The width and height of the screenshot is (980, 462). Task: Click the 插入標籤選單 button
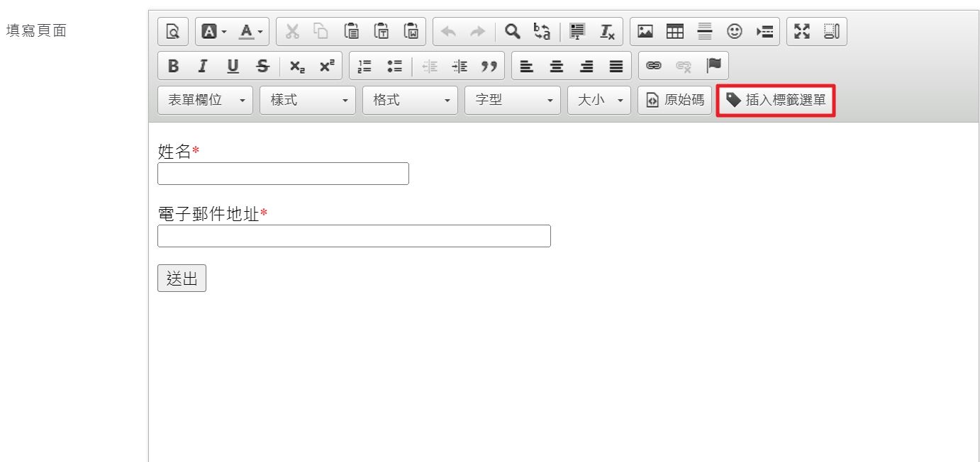click(776, 100)
